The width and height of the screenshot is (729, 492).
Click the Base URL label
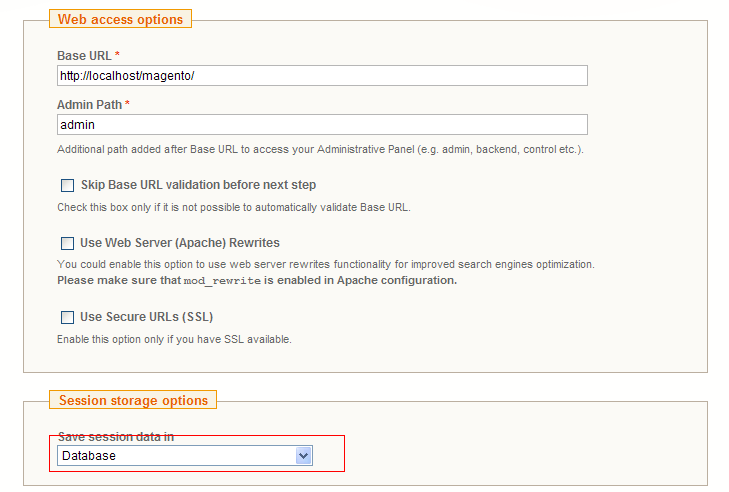84,56
